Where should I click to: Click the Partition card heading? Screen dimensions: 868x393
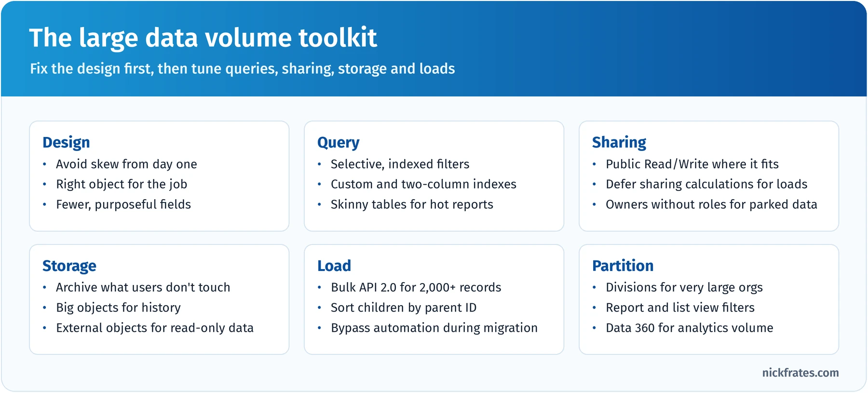pyautogui.click(x=623, y=266)
